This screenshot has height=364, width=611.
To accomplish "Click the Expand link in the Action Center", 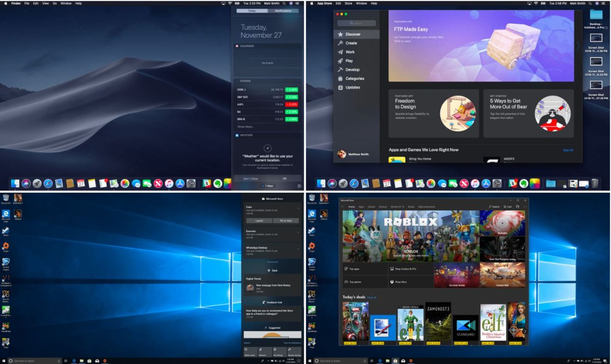I will 247,343.
